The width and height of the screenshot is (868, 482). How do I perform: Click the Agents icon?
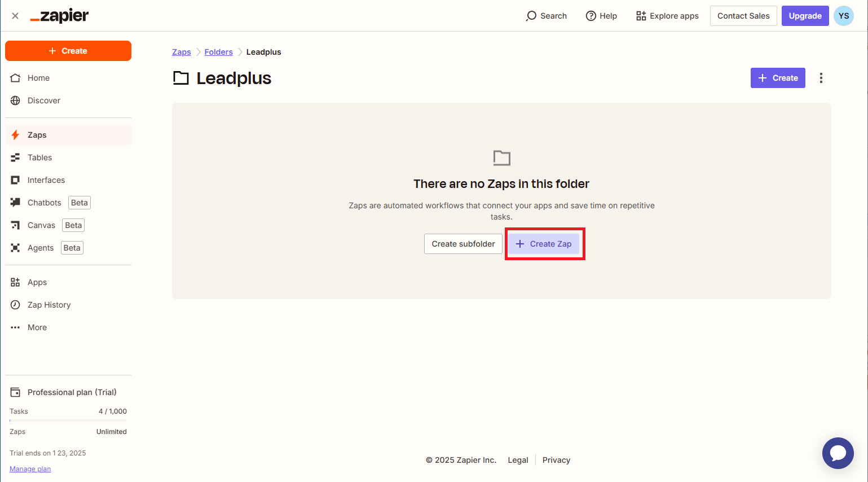(x=15, y=248)
